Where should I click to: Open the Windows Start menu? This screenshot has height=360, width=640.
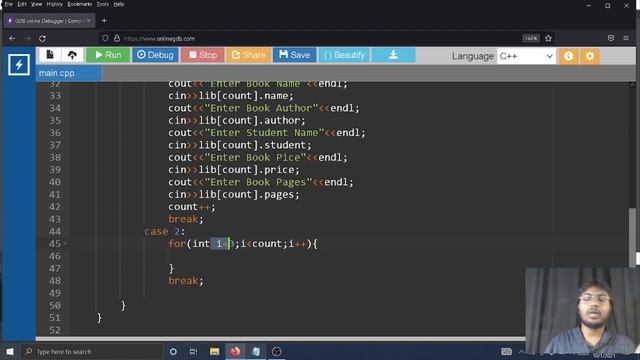pos(10,351)
